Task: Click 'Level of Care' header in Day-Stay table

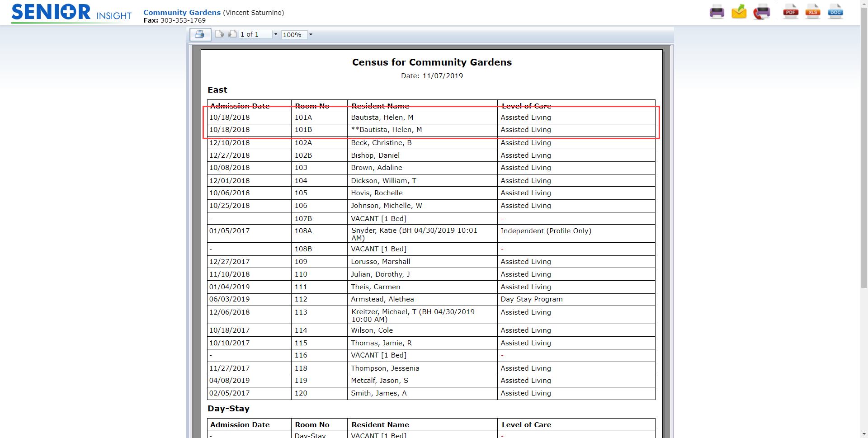Action: pos(526,425)
